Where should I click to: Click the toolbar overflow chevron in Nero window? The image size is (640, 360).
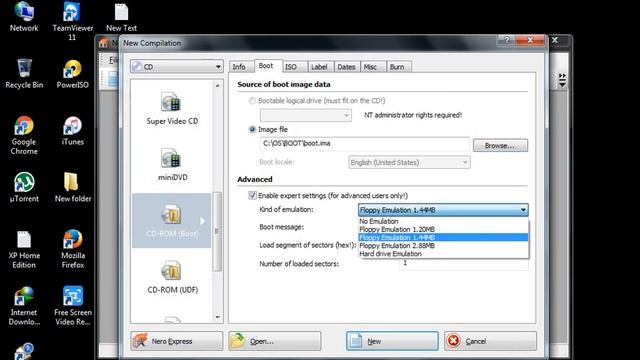coord(562,80)
